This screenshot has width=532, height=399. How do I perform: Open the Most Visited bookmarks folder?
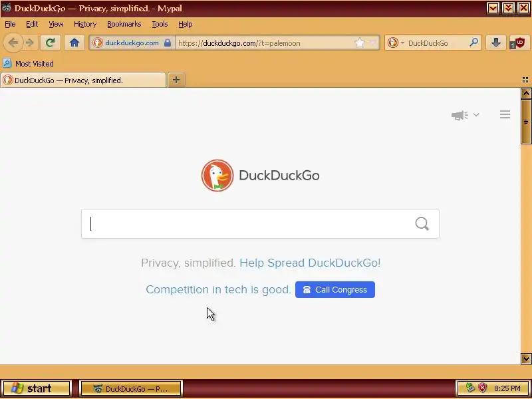point(28,63)
